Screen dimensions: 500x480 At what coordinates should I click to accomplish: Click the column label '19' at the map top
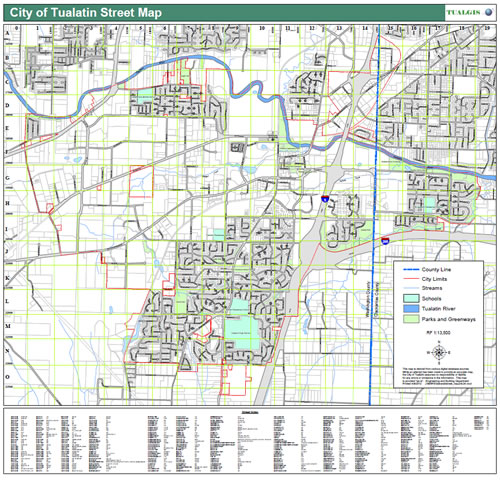click(x=487, y=28)
